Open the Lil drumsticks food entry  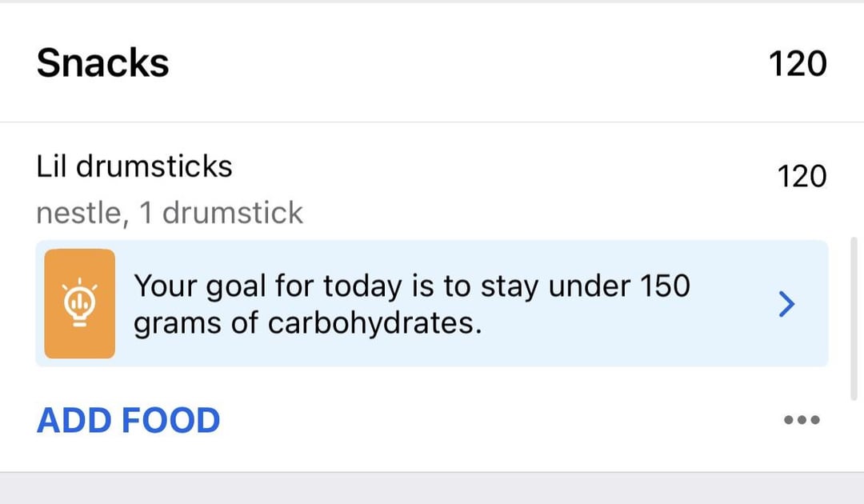(x=134, y=167)
